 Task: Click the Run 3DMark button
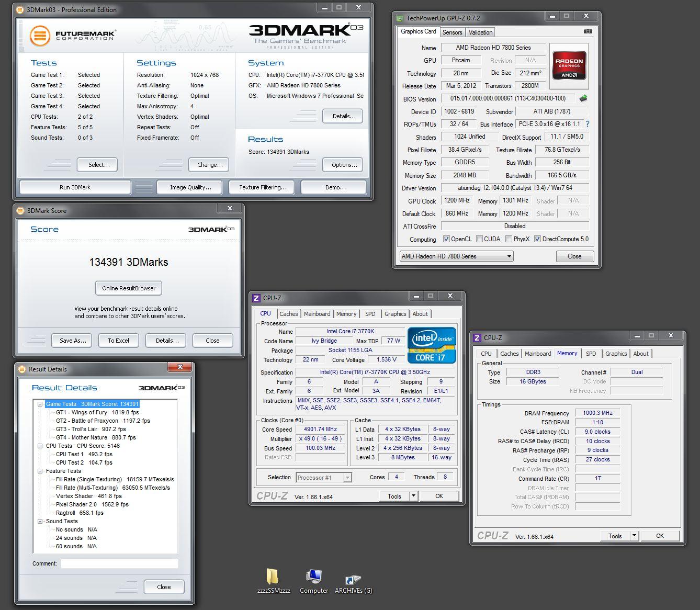75,187
